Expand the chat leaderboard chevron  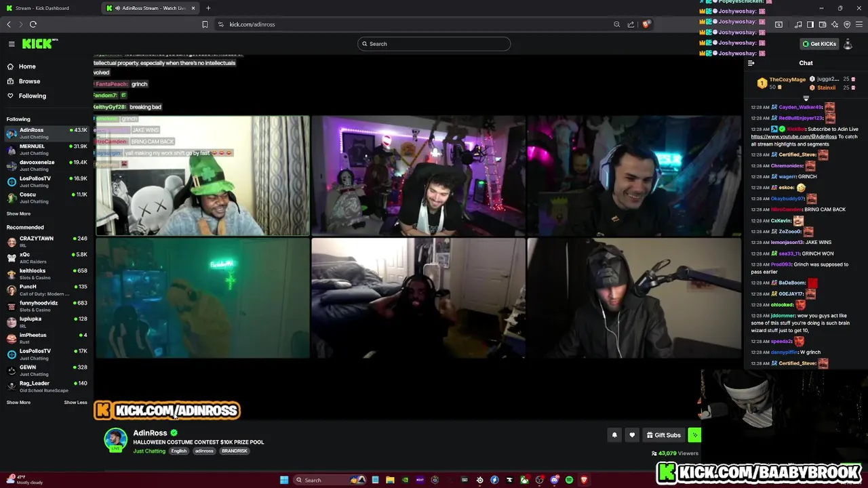(806, 98)
